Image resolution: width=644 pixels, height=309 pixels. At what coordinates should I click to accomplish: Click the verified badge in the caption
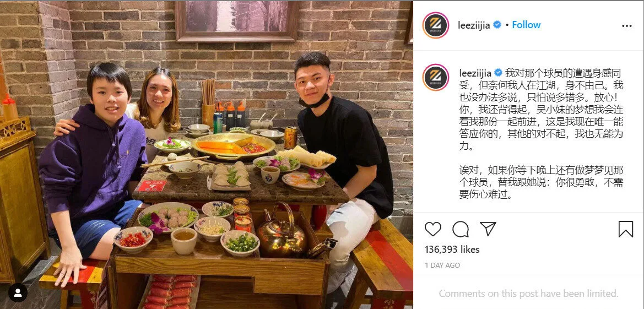click(498, 73)
